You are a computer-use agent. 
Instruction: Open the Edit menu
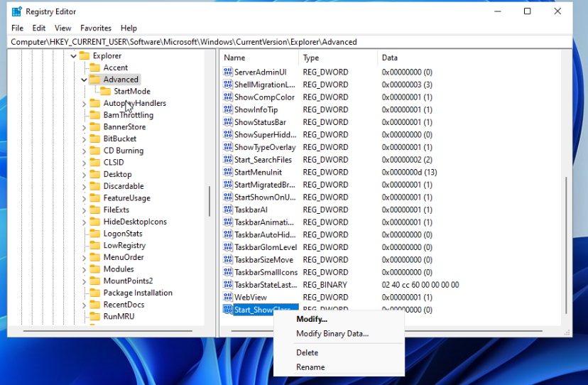pos(38,28)
